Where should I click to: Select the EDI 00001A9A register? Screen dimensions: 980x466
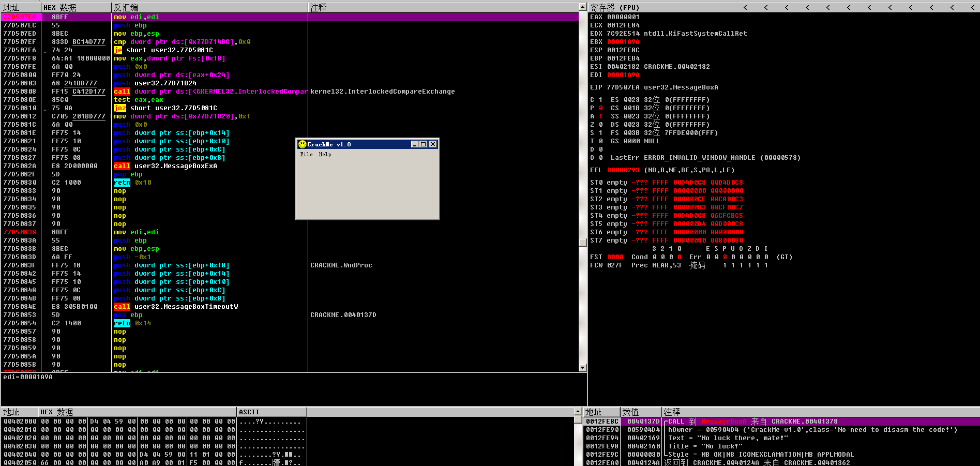pyautogui.click(x=615, y=75)
